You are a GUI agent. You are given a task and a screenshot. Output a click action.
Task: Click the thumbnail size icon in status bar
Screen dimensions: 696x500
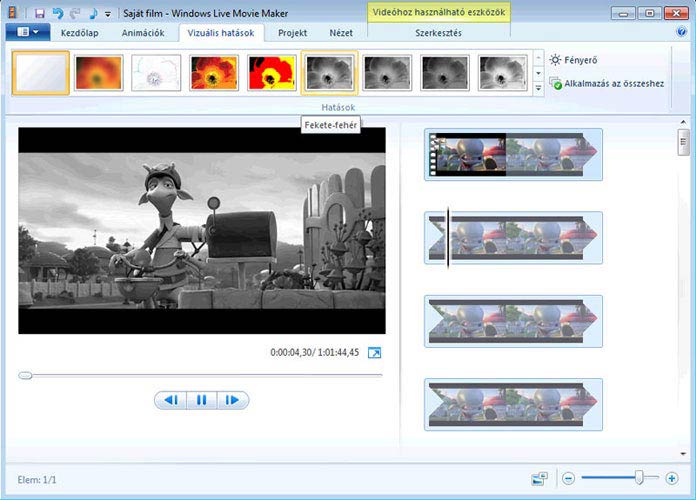coord(540,479)
